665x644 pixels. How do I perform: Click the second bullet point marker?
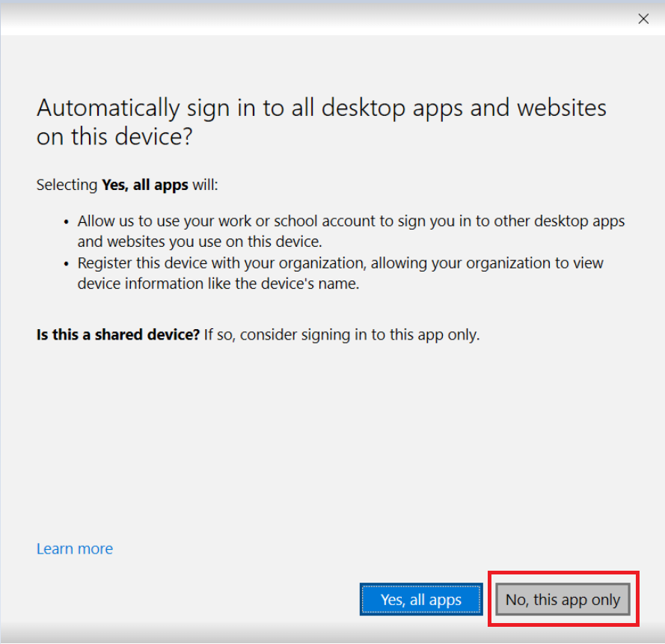tap(66, 264)
